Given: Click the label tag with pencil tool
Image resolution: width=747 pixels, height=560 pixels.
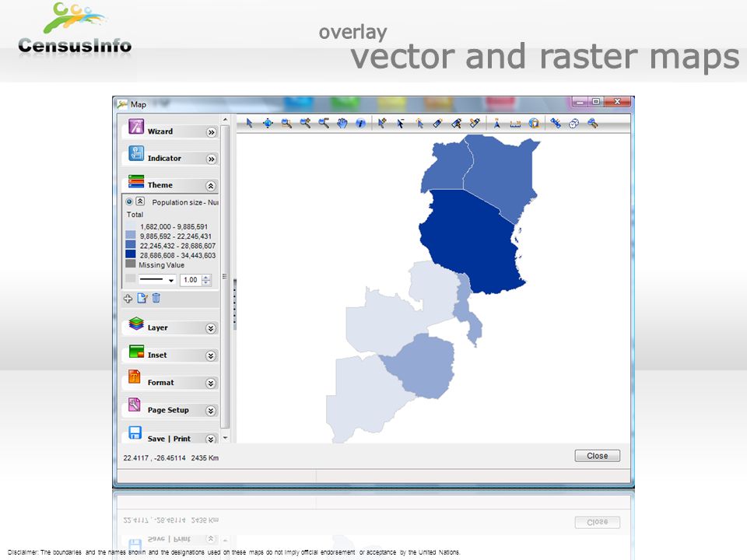Looking at the screenshot, I should click(475, 124).
